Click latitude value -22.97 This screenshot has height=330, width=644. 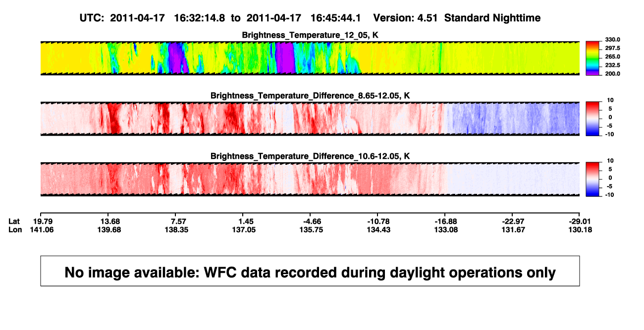coord(513,221)
